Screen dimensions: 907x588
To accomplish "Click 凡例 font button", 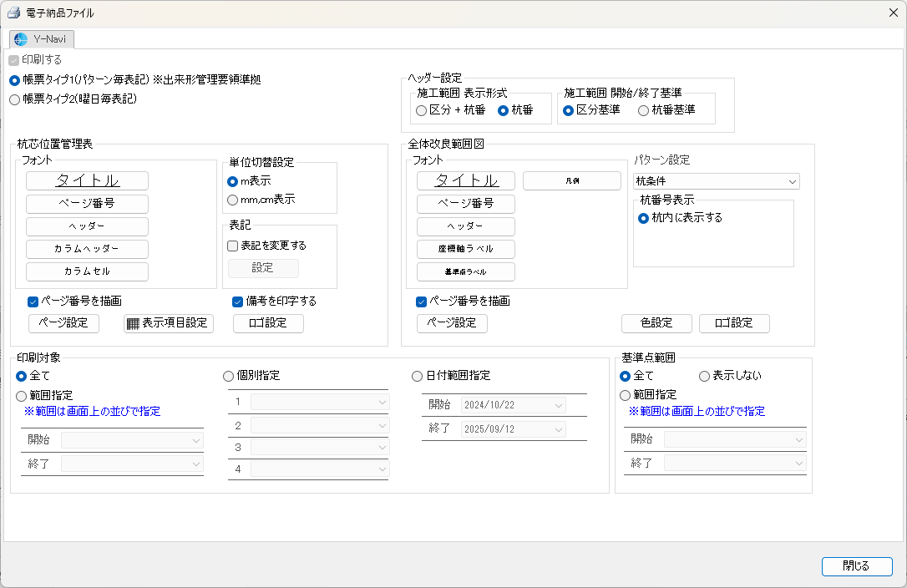I will click(571, 180).
